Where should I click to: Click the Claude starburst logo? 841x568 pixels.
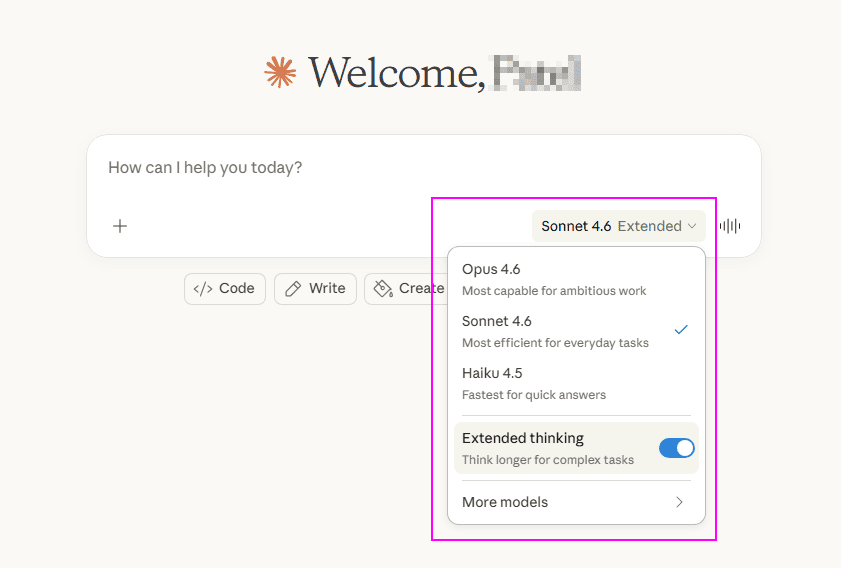(x=281, y=72)
